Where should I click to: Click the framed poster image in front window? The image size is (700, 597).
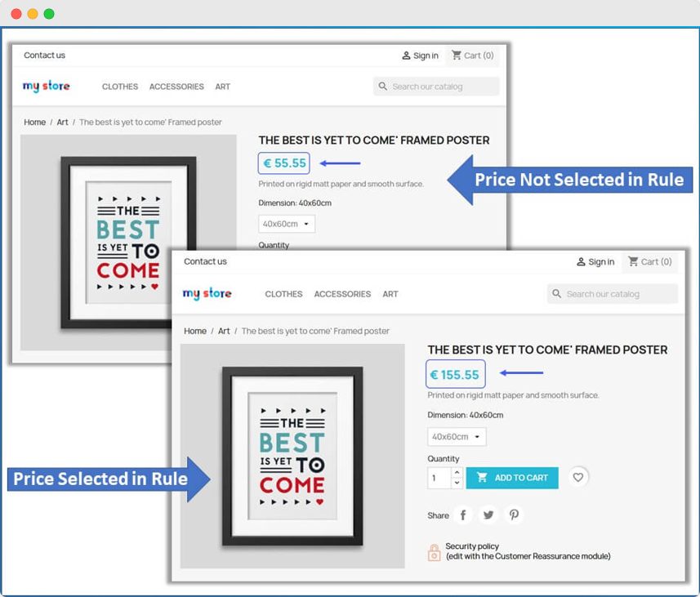pyautogui.click(x=292, y=456)
